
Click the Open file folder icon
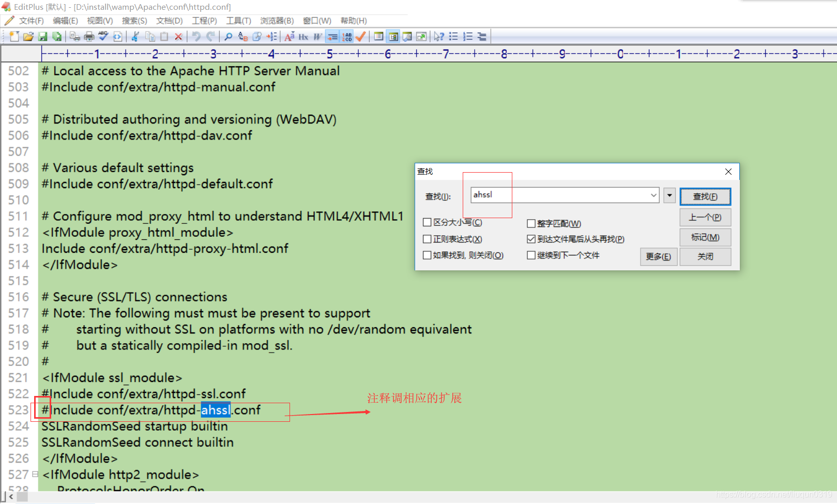[28, 36]
